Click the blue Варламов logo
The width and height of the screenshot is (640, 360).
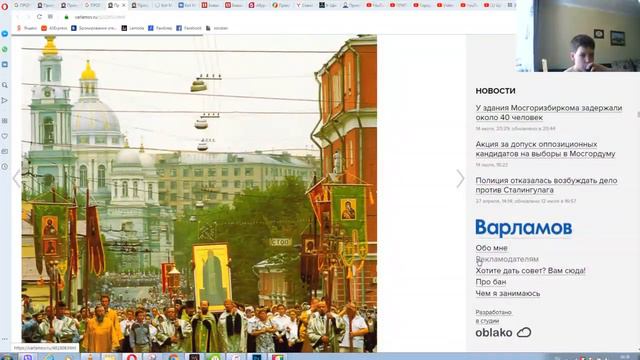524,228
